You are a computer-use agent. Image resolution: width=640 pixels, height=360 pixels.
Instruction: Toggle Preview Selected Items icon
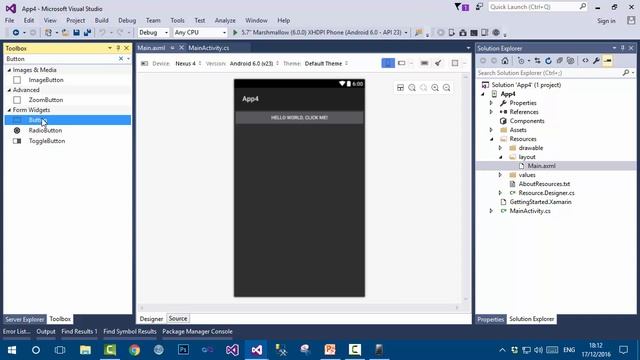pyautogui.click(x=608, y=61)
